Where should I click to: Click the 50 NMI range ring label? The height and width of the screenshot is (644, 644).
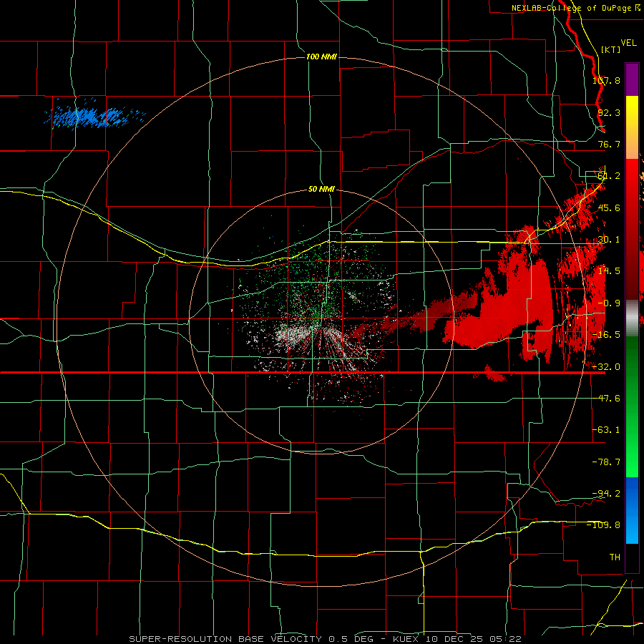tap(321, 189)
